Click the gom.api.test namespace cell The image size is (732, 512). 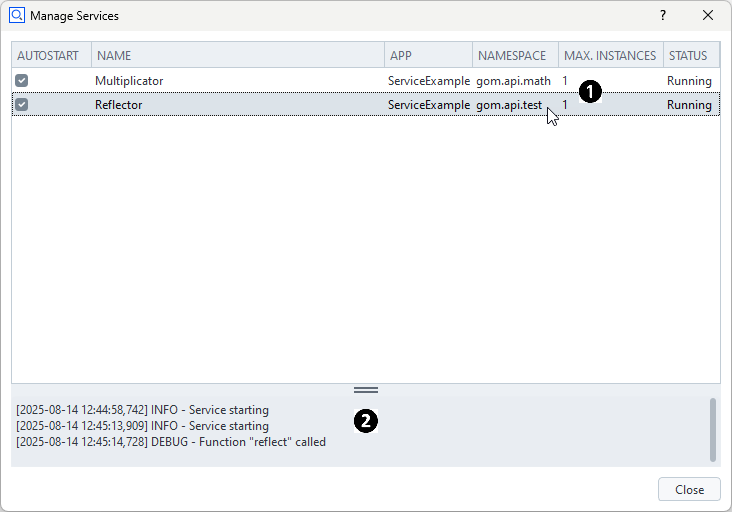pos(509,105)
